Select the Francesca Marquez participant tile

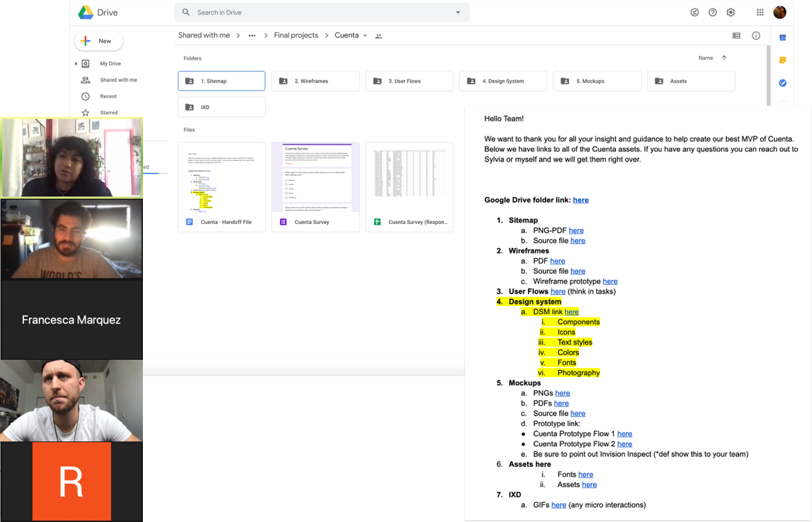[71, 319]
